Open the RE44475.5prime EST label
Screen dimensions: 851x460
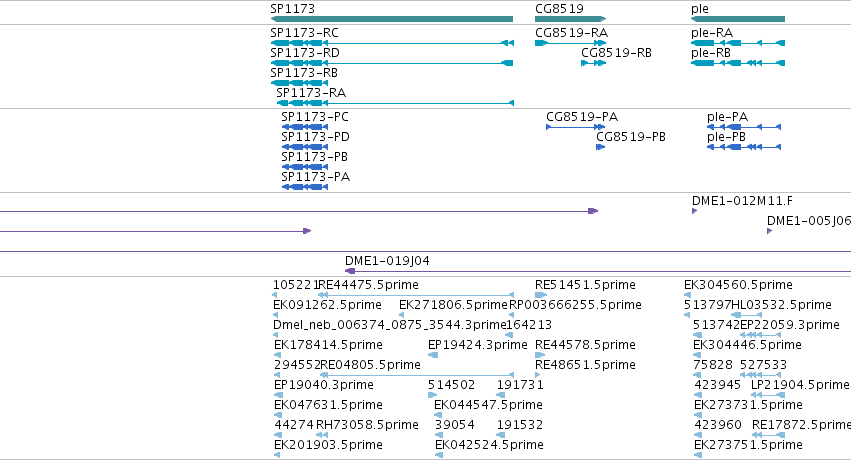coord(369,285)
